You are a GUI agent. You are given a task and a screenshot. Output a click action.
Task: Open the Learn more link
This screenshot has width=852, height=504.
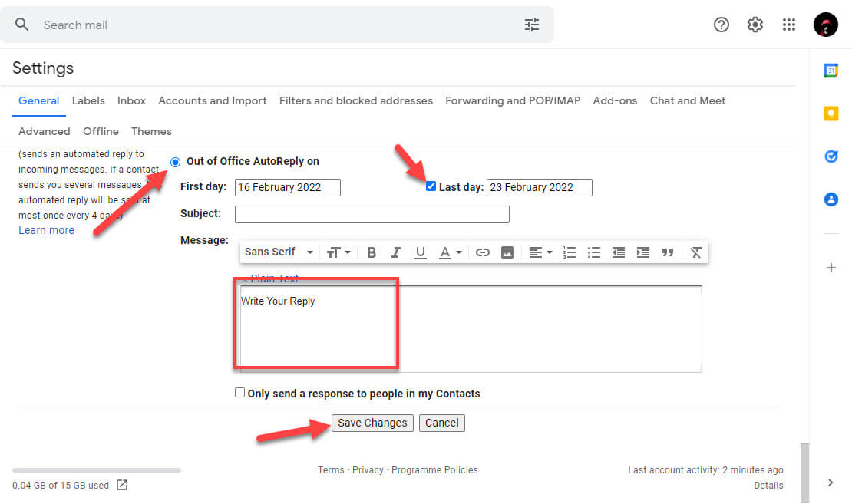click(46, 230)
